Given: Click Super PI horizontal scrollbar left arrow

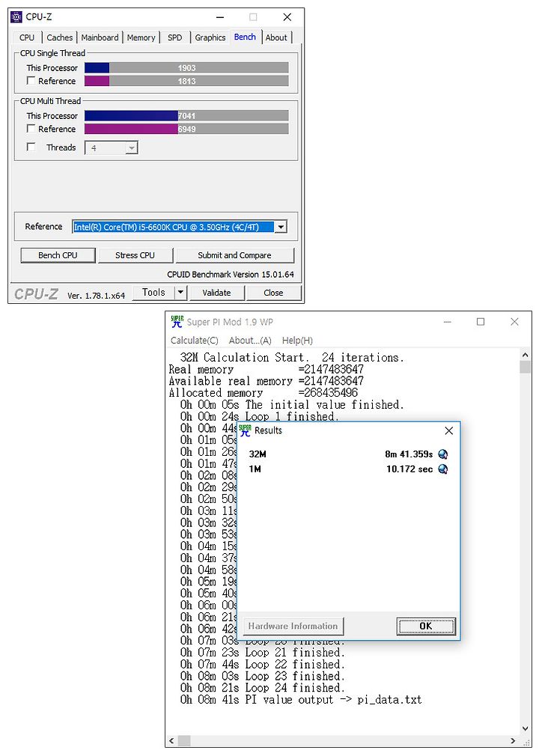Looking at the screenshot, I should point(172,740).
